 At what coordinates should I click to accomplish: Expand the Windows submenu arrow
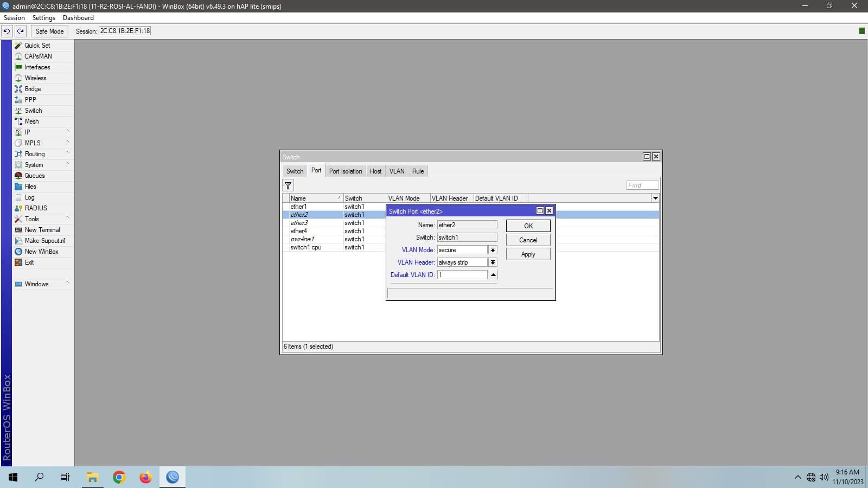click(68, 284)
